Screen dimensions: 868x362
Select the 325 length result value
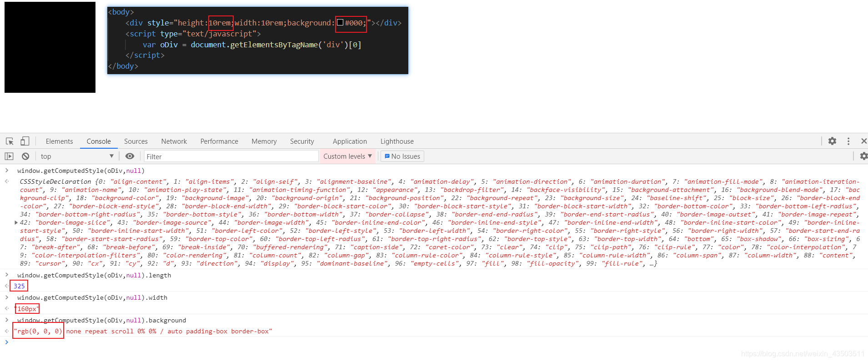pyautogui.click(x=19, y=286)
